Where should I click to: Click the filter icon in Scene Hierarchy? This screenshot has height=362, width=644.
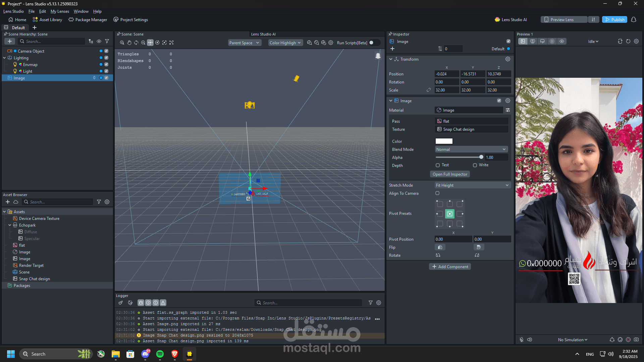tap(107, 41)
